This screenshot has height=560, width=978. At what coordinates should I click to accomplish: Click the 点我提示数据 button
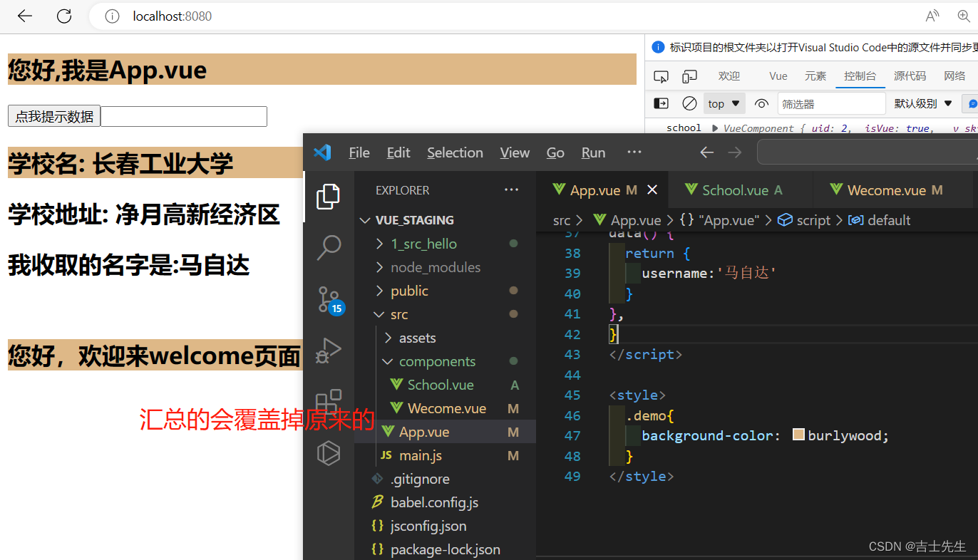[54, 116]
